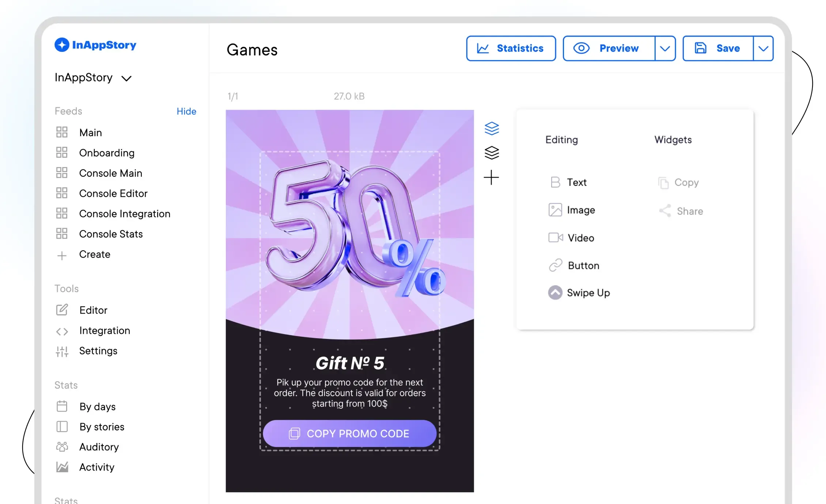
Task: Insert a Text element from Editing
Action: (x=569, y=182)
